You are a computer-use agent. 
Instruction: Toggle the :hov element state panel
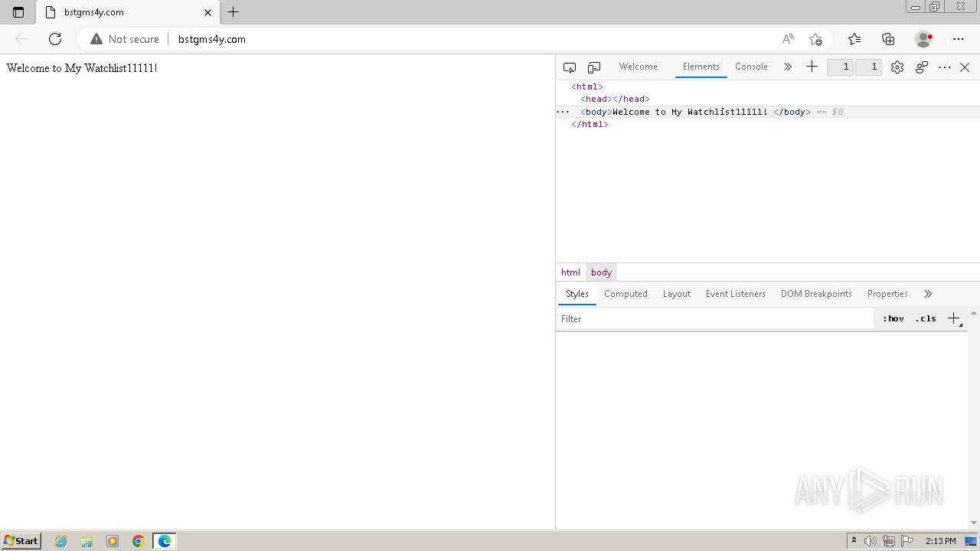coord(893,318)
